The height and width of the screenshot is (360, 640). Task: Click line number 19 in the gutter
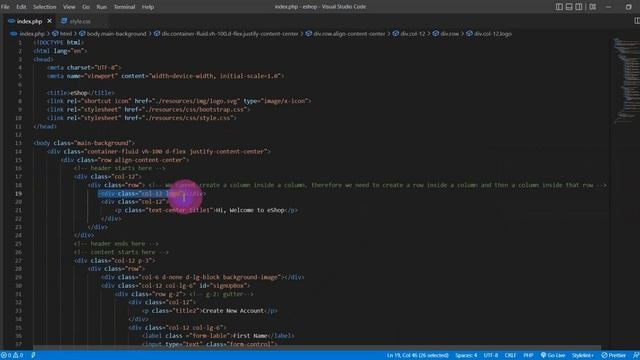click(x=18, y=193)
